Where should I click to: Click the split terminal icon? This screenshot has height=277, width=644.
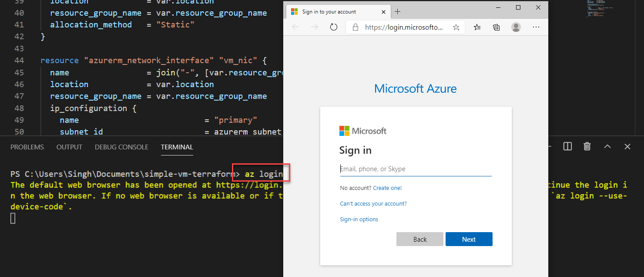coord(567,146)
